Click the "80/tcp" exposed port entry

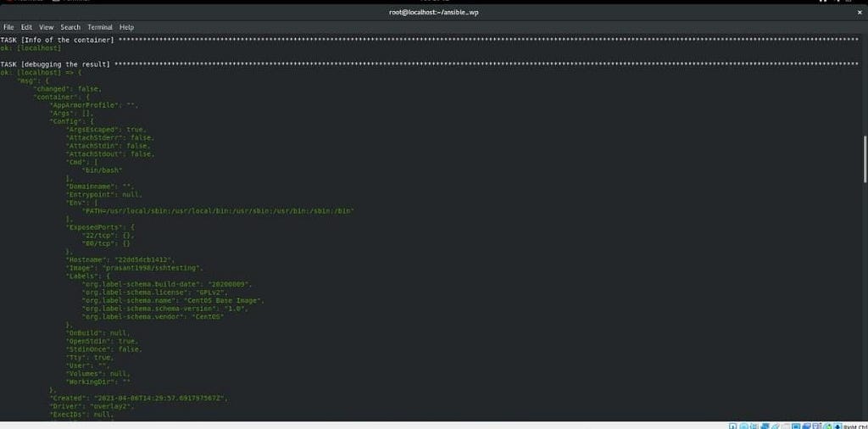click(106, 243)
